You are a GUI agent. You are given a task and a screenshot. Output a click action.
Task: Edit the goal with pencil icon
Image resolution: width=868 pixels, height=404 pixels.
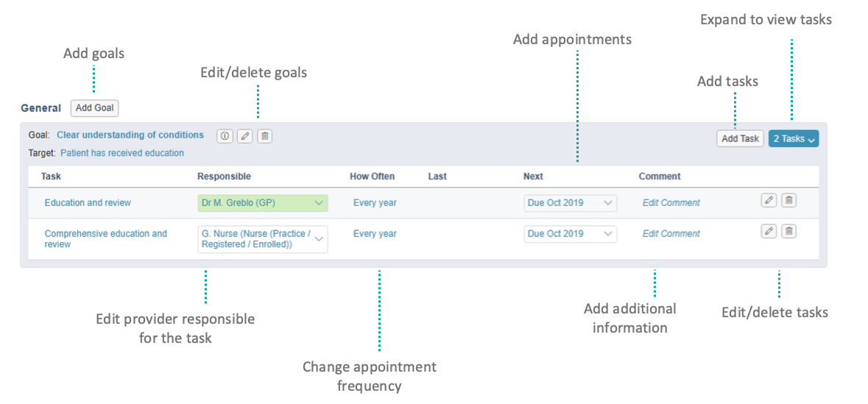(244, 135)
